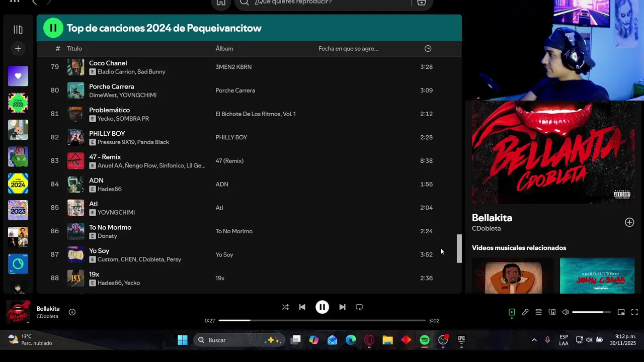Open Epic Games Launcher from taskbar

pyautogui.click(x=461, y=340)
